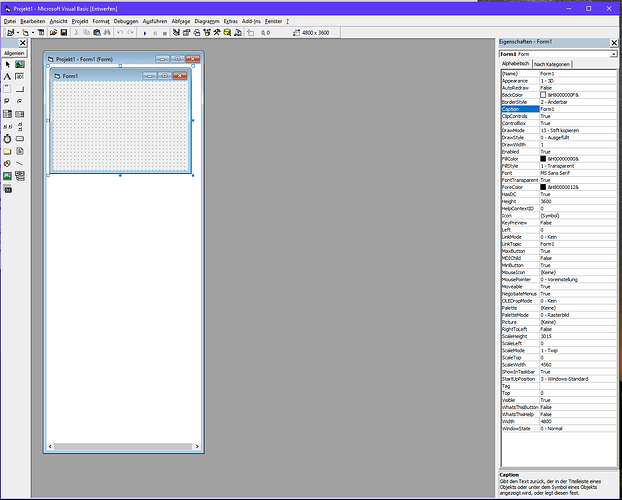Close the Eigenschaften panel

click(x=614, y=42)
